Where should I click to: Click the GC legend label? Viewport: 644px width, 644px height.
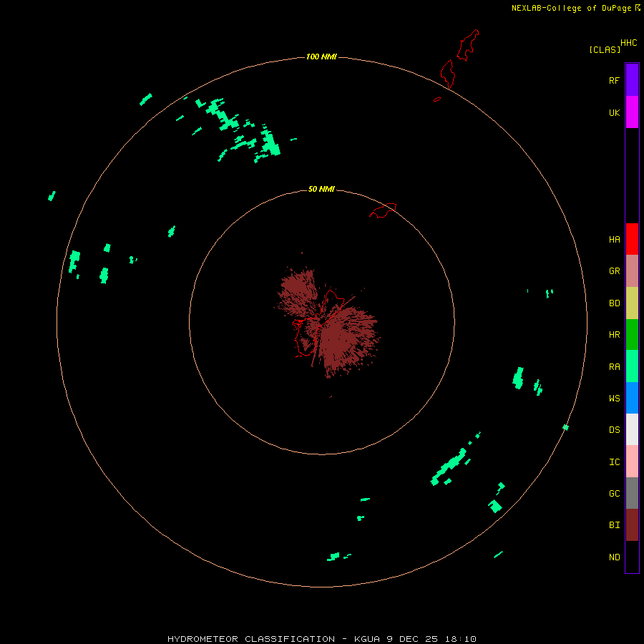614,494
